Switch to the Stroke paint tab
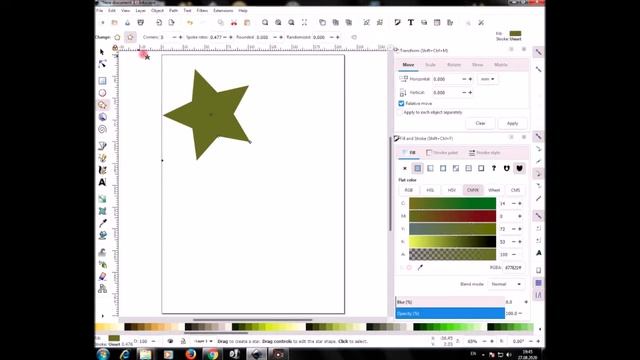 click(442, 153)
